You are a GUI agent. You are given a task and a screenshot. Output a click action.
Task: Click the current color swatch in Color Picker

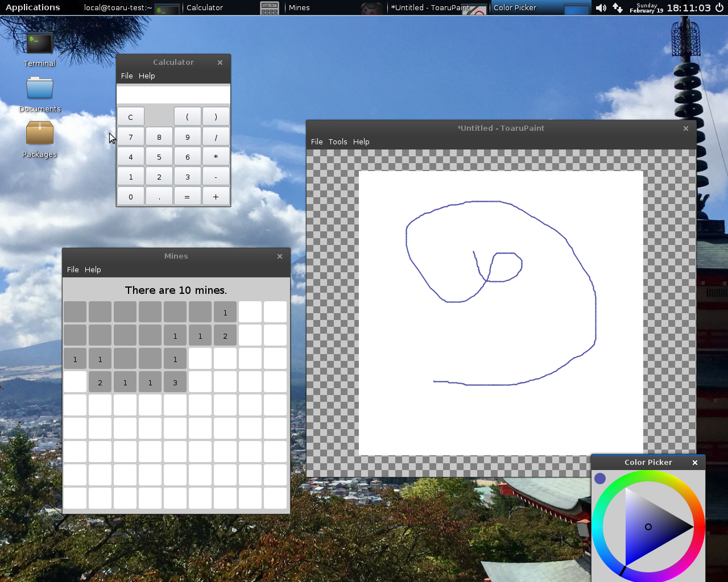click(600, 479)
